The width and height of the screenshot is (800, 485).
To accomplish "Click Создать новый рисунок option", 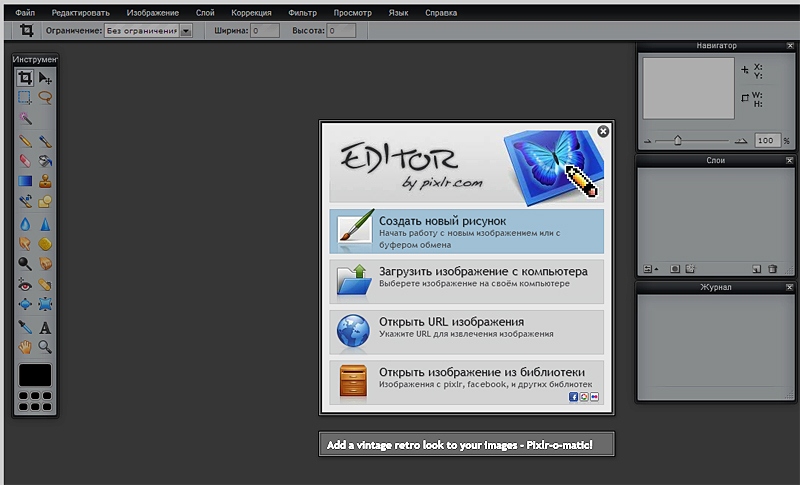I will click(x=466, y=232).
